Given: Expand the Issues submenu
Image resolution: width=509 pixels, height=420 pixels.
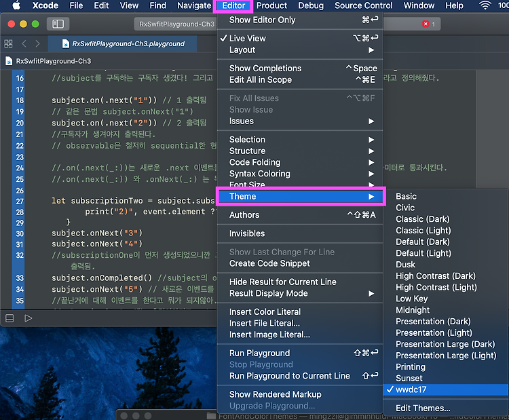Looking at the screenshot, I should point(299,121).
